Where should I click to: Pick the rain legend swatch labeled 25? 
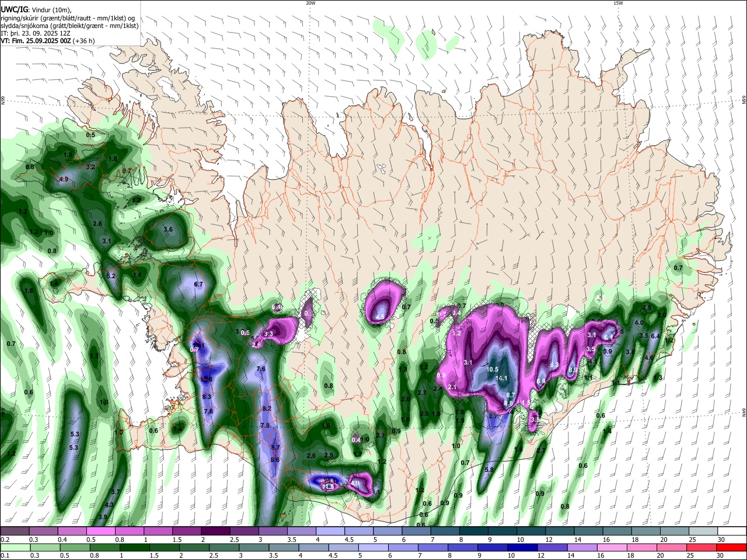click(701, 547)
